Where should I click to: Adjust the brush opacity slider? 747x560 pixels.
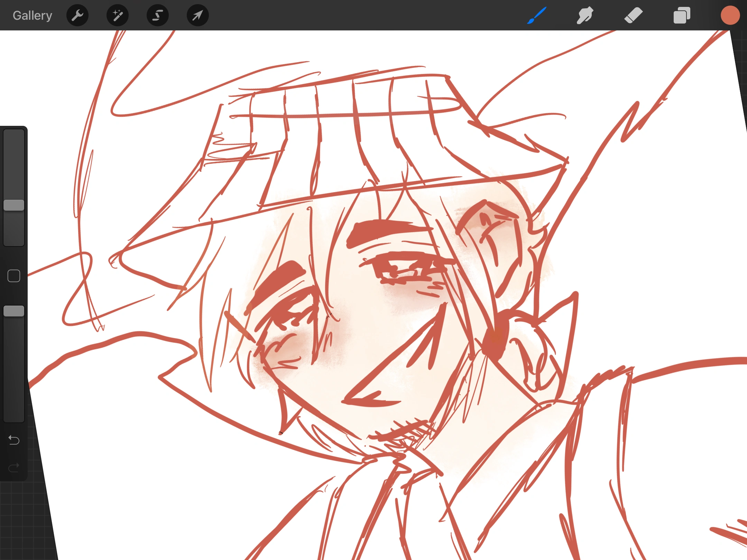click(x=14, y=311)
